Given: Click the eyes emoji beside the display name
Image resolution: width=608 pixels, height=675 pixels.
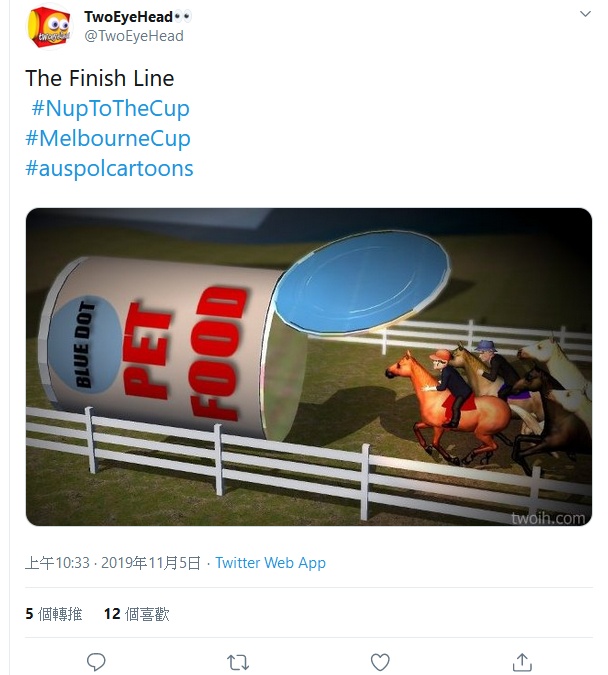Looking at the screenshot, I should point(182,17).
